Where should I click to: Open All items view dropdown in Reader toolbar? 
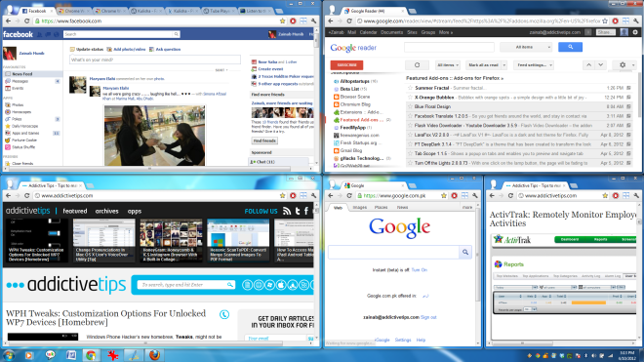[x=447, y=65]
